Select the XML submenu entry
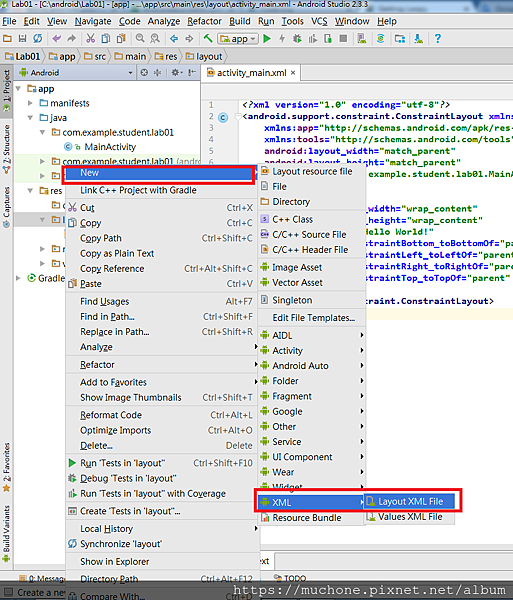The image size is (513, 600). click(311, 502)
